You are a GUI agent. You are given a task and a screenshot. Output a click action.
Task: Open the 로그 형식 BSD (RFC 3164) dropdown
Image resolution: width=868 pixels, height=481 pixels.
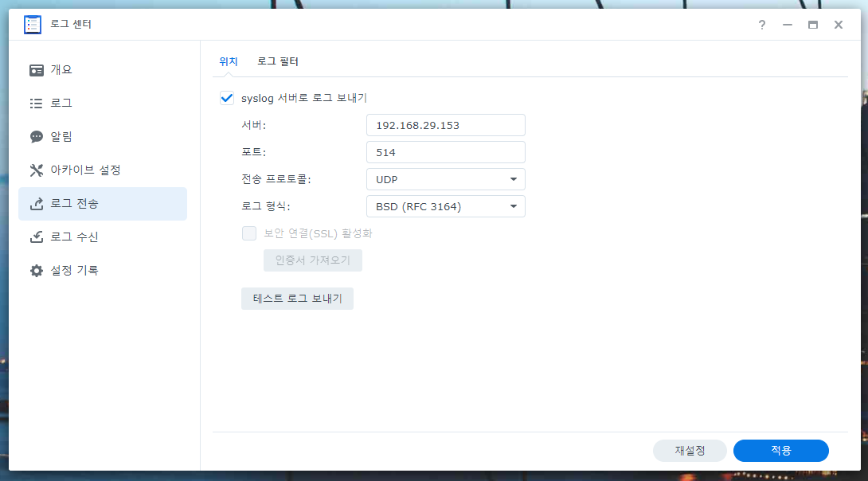[446, 206]
